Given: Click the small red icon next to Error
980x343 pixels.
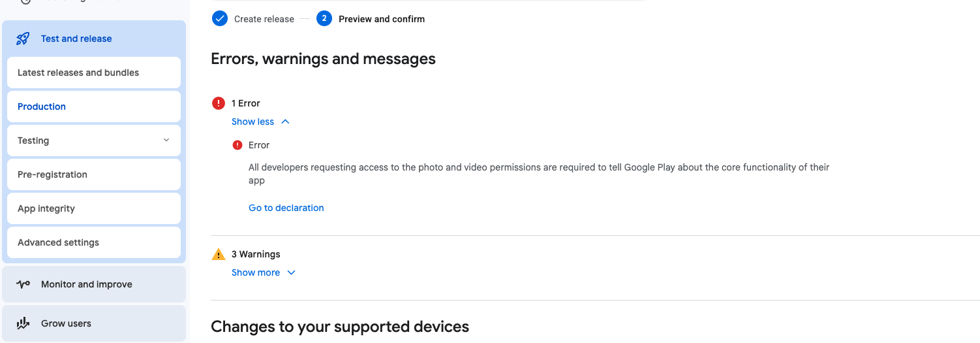Looking at the screenshot, I should click(x=237, y=145).
